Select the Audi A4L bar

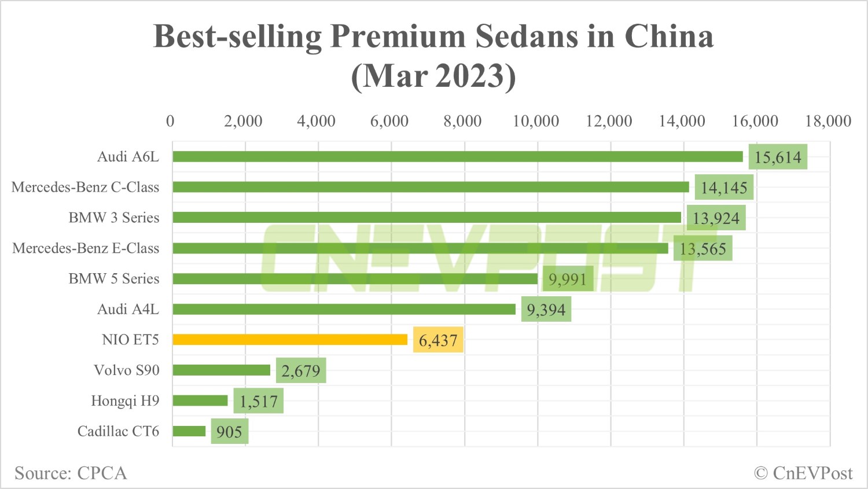(344, 310)
